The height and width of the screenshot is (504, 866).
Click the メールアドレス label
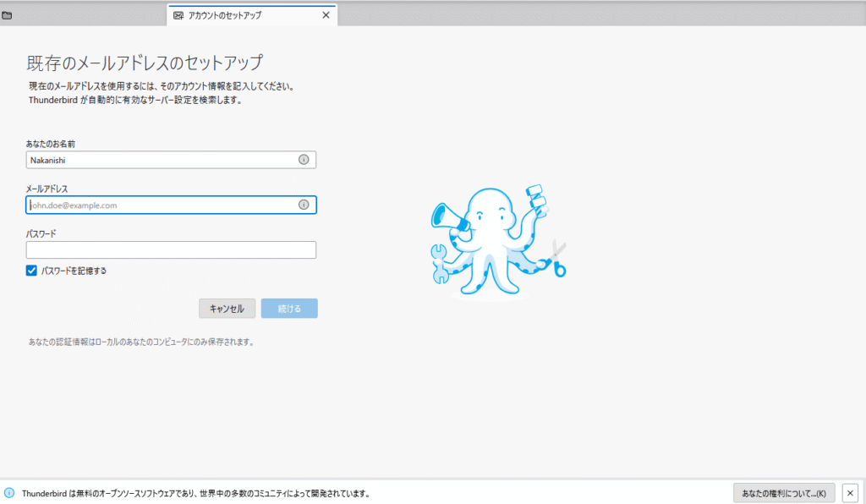point(47,189)
